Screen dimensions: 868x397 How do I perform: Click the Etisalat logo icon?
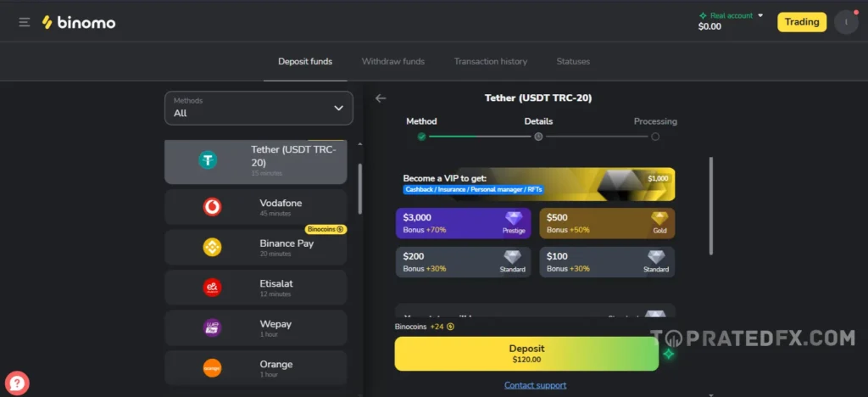(x=212, y=288)
